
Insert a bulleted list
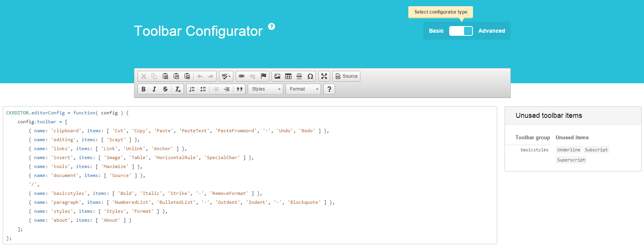203,89
